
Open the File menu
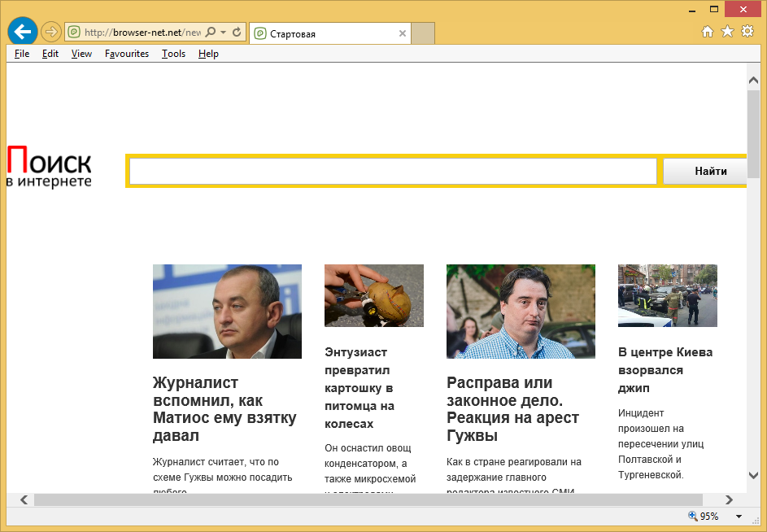click(x=22, y=54)
